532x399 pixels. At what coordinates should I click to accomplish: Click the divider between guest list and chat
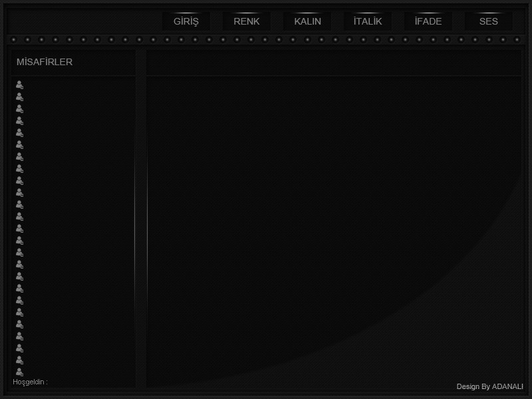(141, 219)
